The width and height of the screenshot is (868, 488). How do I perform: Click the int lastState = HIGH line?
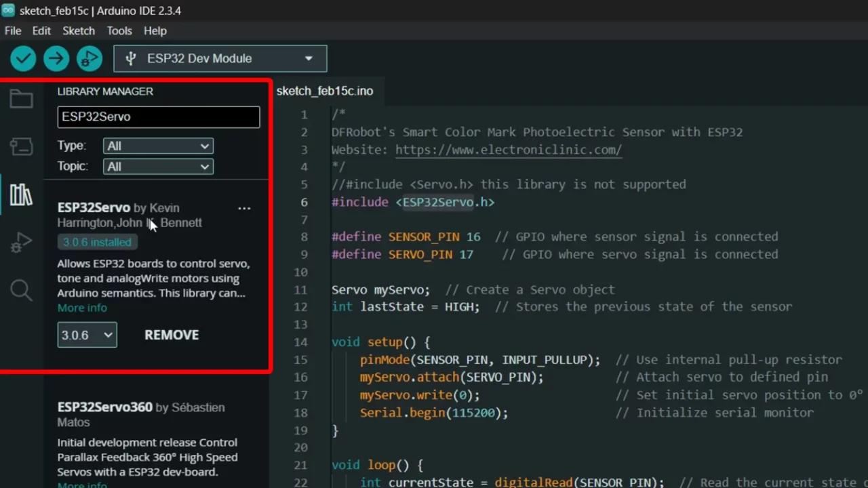click(x=561, y=307)
